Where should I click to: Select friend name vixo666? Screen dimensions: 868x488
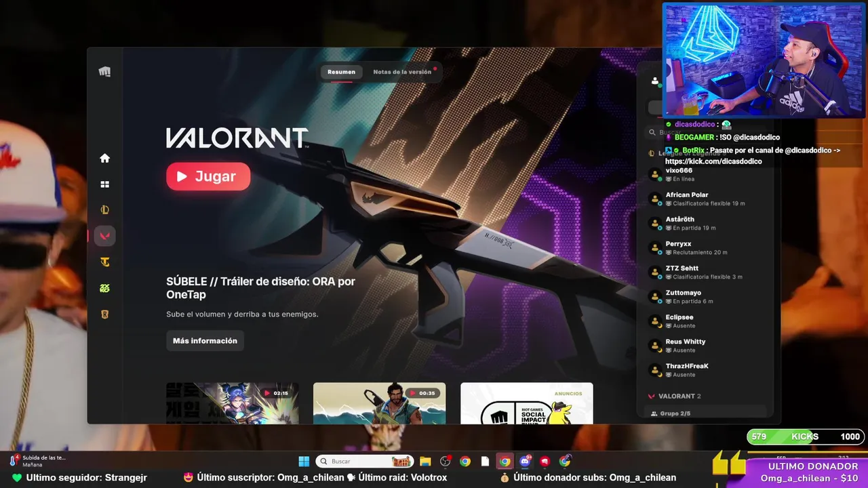pyautogui.click(x=679, y=170)
